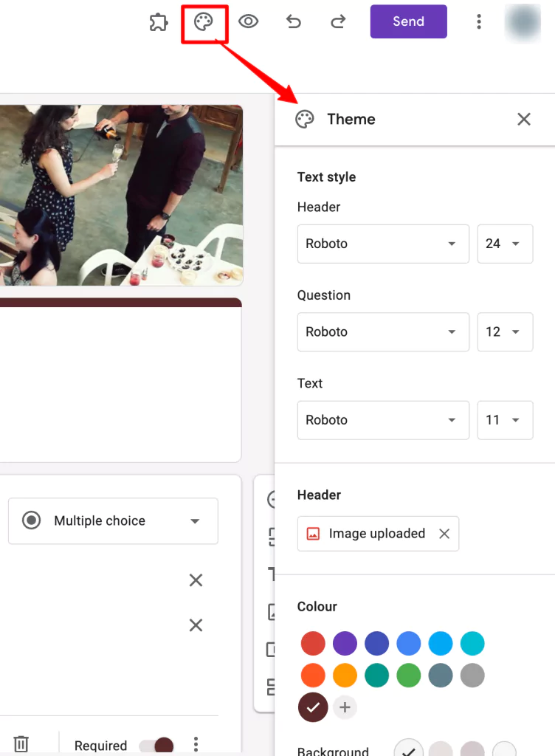The width and height of the screenshot is (555, 756).
Task: Select the indigo theme colour
Action: tap(376, 644)
